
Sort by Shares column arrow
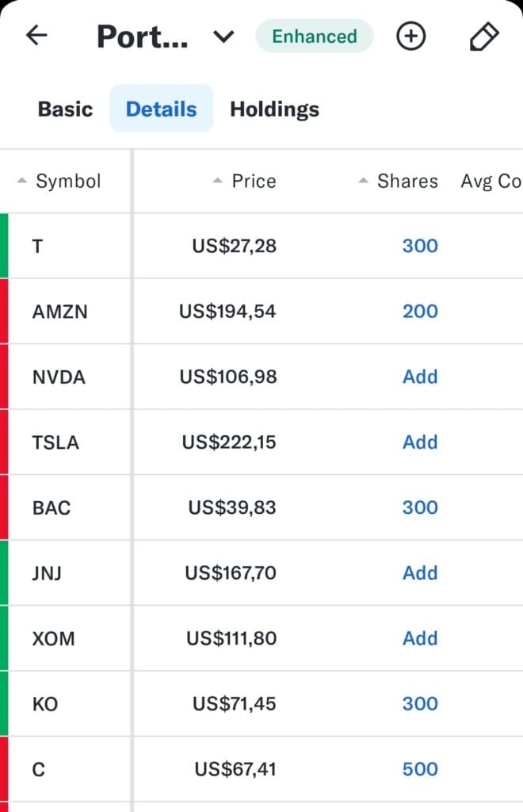tap(363, 181)
